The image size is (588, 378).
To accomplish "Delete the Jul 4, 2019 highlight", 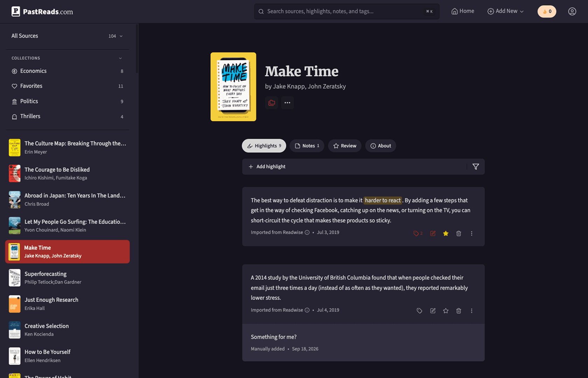I will [x=458, y=311].
